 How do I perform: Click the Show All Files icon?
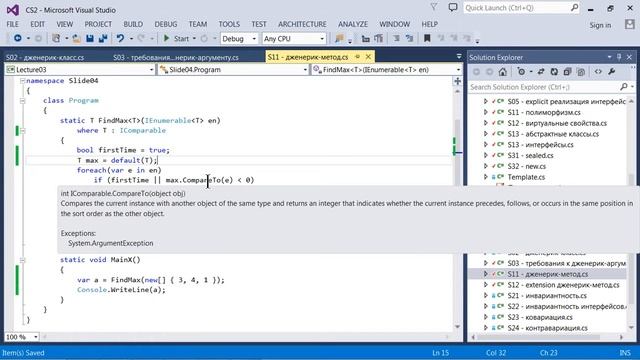[x=581, y=72]
